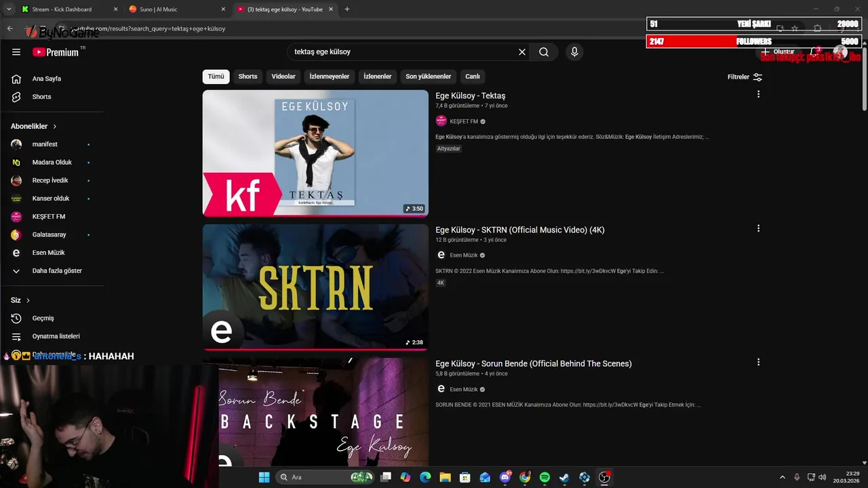Open Sorun Bende Official Behind The Scenes title
868x488 pixels.
click(x=533, y=364)
